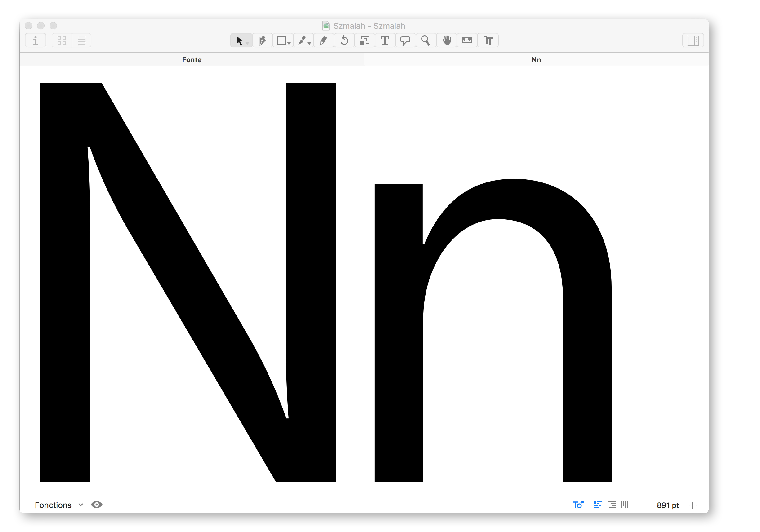The image size is (760, 532).
Task: Pick the Draw pen tool
Action: point(263,40)
